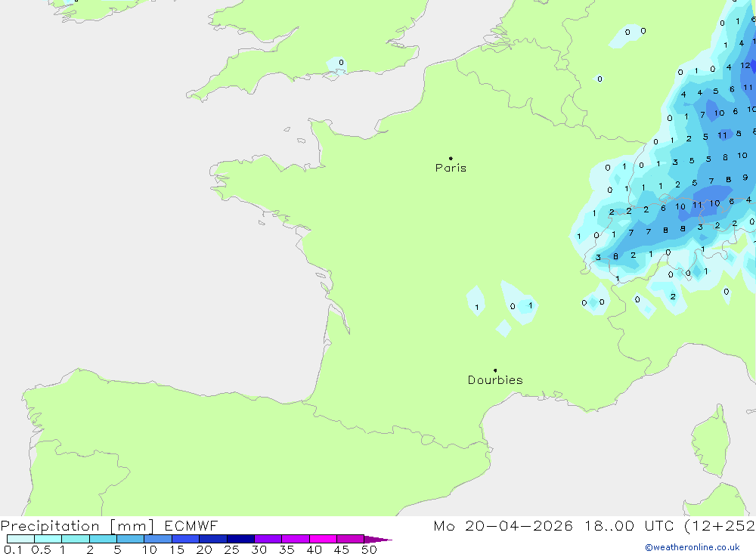Screen dimensions: 756x554
Task: Click the ECMWF model label
Action: click(191, 525)
